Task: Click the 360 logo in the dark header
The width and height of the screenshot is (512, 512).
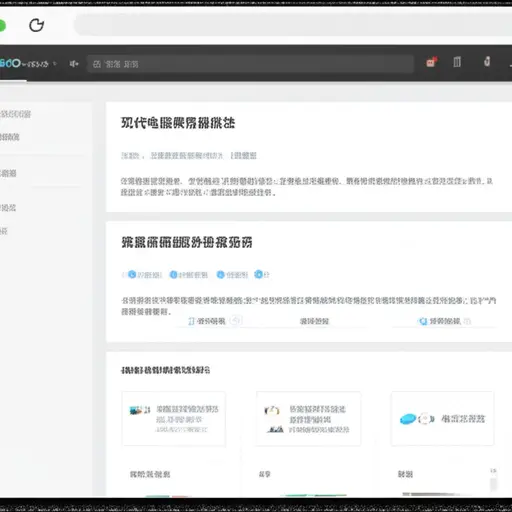Action: [10, 63]
